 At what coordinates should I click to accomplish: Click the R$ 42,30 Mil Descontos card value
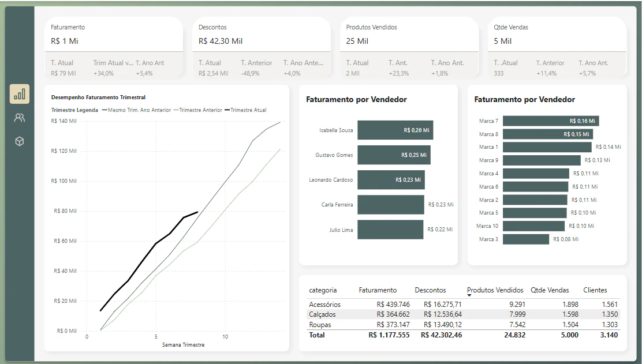coord(221,41)
